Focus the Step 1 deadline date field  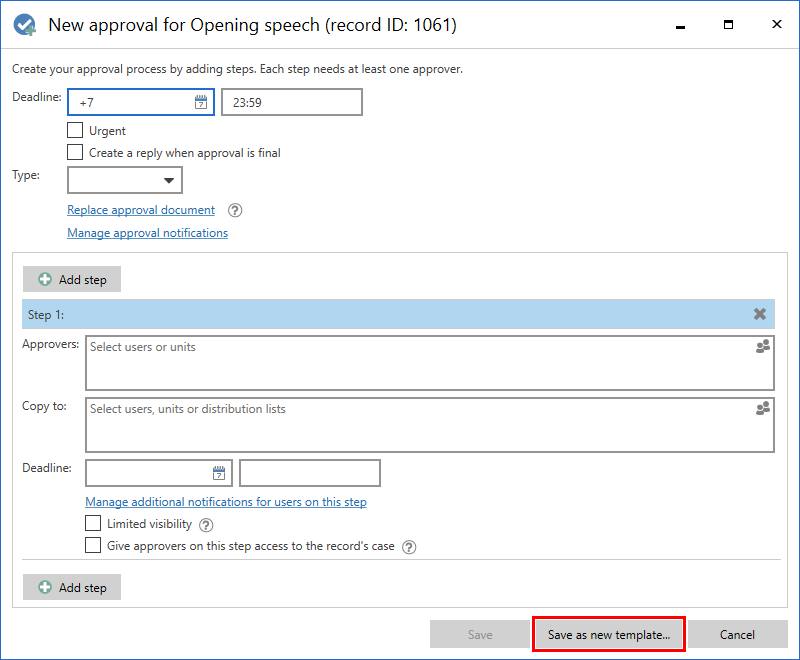pos(159,473)
